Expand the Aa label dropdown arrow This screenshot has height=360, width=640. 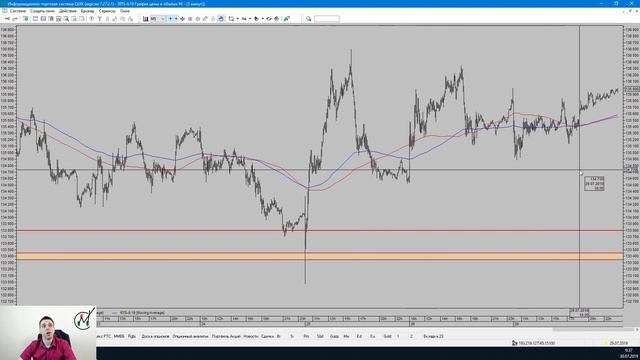[x=250, y=19]
